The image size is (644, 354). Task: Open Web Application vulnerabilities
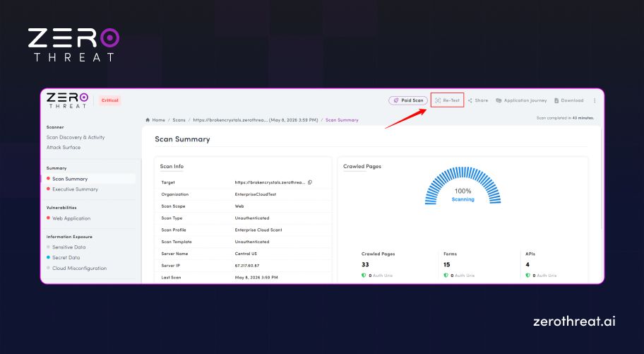click(x=71, y=218)
